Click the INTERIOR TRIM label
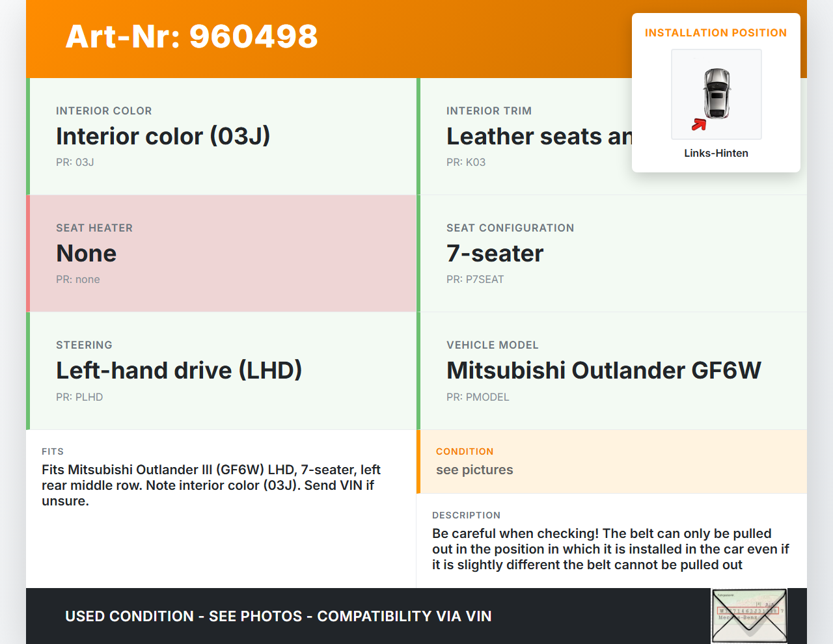Image resolution: width=833 pixels, height=644 pixels. click(489, 111)
